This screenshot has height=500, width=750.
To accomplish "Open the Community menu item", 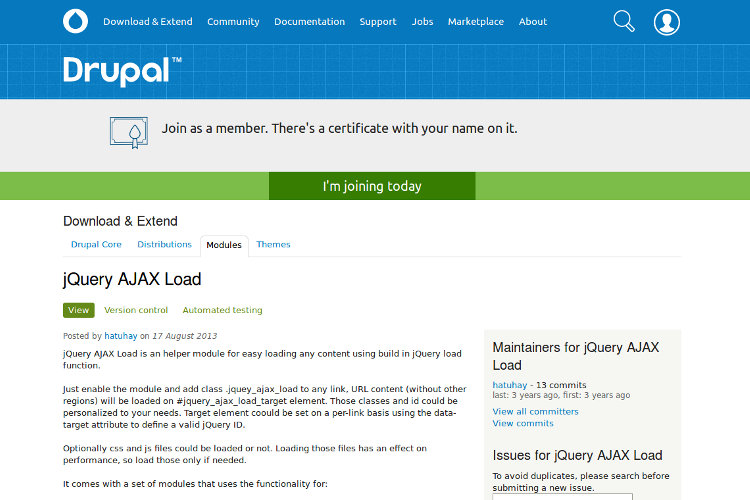I will [x=233, y=22].
